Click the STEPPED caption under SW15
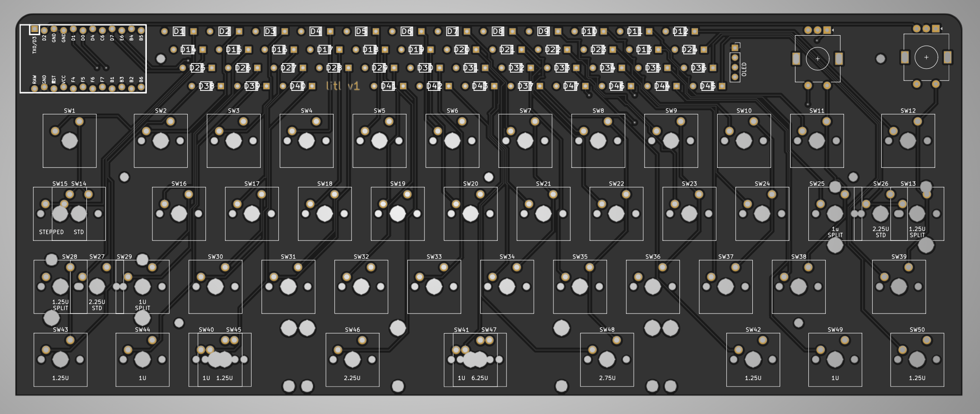 [x=51, y=232]
